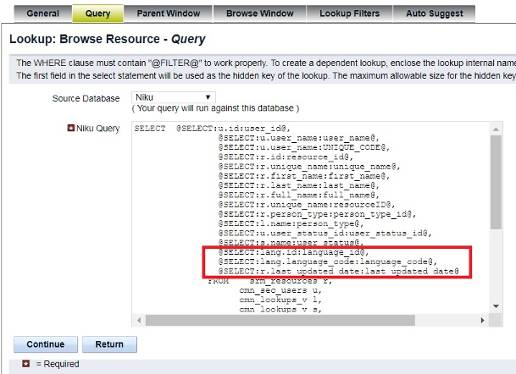Click the Return button
This screenshot has height=374, width=516.
coord(109,344)
